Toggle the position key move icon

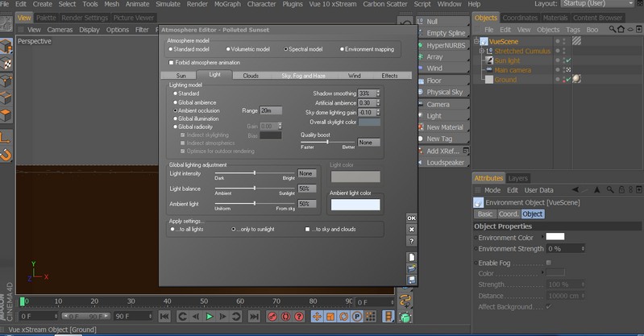pyautogui.click(x=317, y=317)
